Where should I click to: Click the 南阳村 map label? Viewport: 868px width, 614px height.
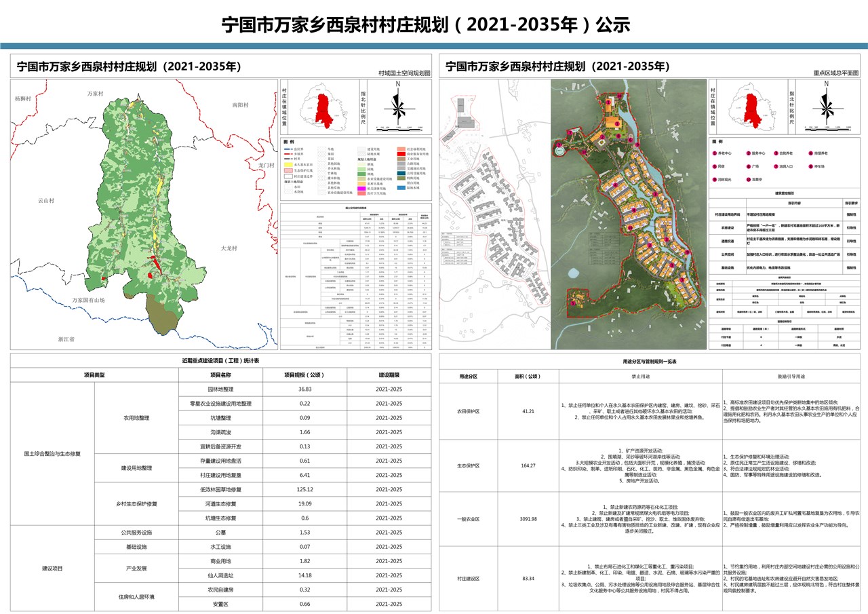[x=241, y=105]
